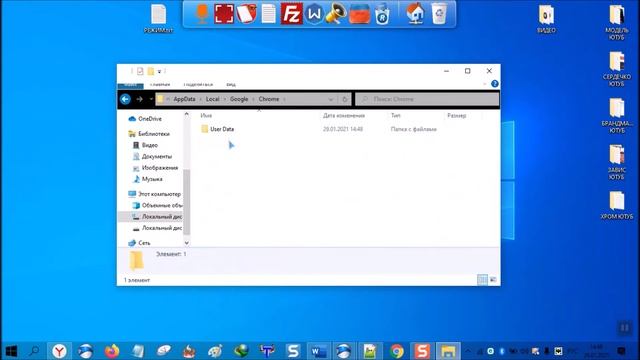Click AppData in the address path
The height and width of the screenshot is (360, 640).
(184, 99)
